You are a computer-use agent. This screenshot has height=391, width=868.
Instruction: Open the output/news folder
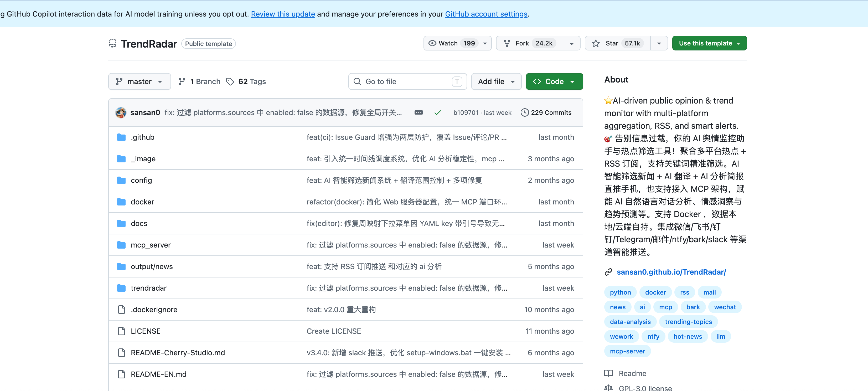152,267
